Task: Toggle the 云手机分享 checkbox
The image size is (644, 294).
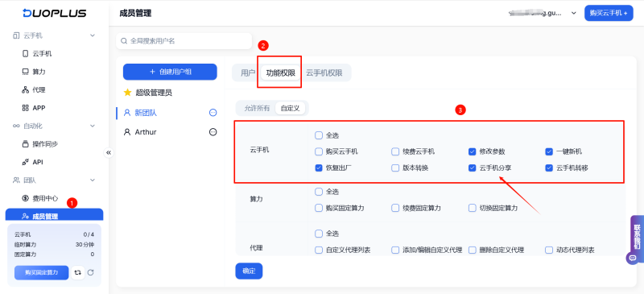Action: tap(472, 168)
